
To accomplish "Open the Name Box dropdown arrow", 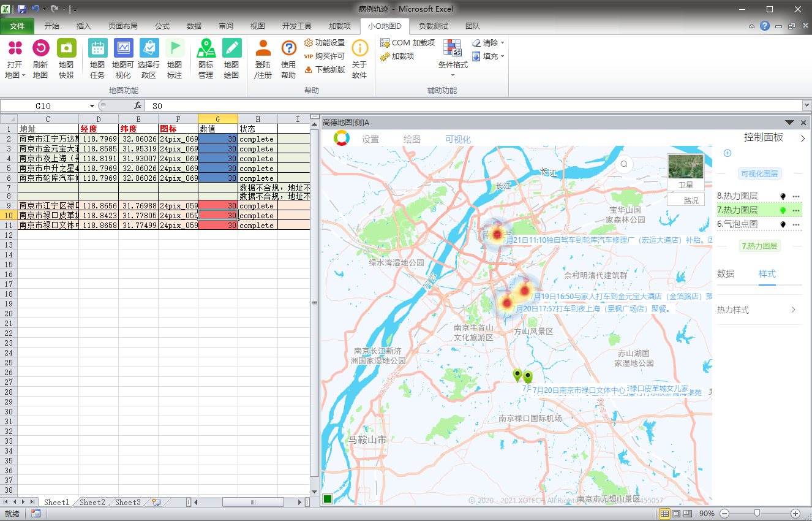I will (x=92, y=105).
